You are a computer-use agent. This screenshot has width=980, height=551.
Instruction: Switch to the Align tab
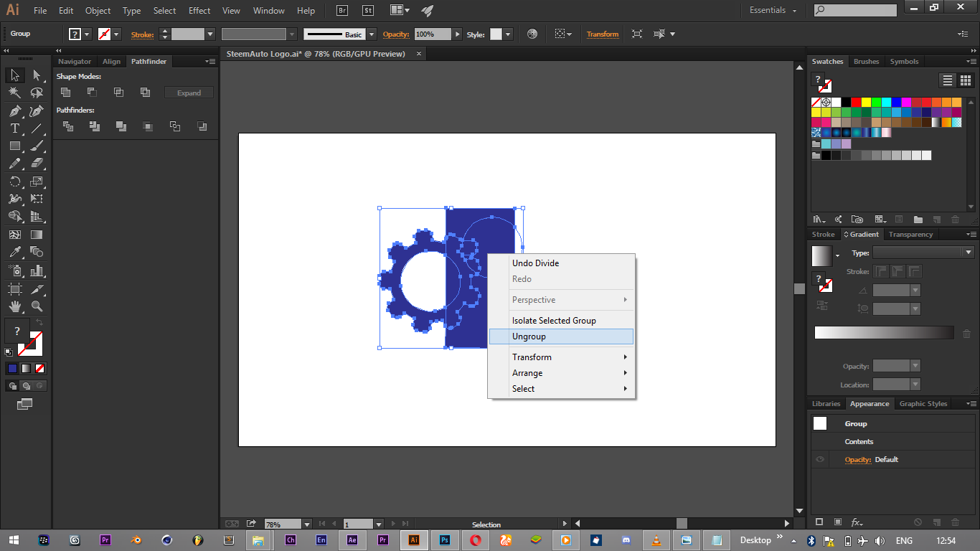(111, 62)
